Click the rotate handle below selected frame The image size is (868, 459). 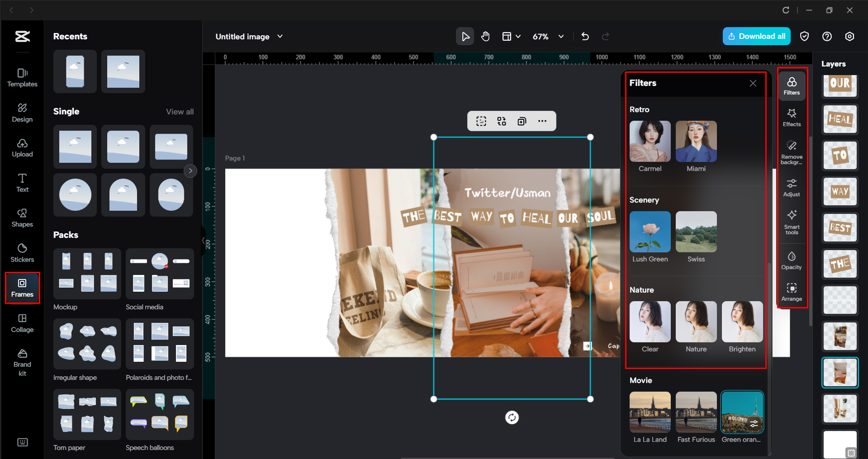(512, 417)
